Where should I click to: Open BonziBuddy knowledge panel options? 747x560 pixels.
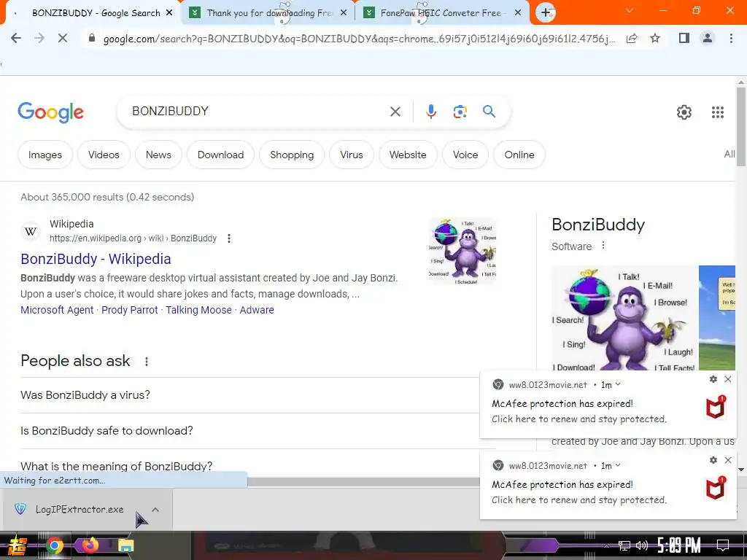[603, 245]
